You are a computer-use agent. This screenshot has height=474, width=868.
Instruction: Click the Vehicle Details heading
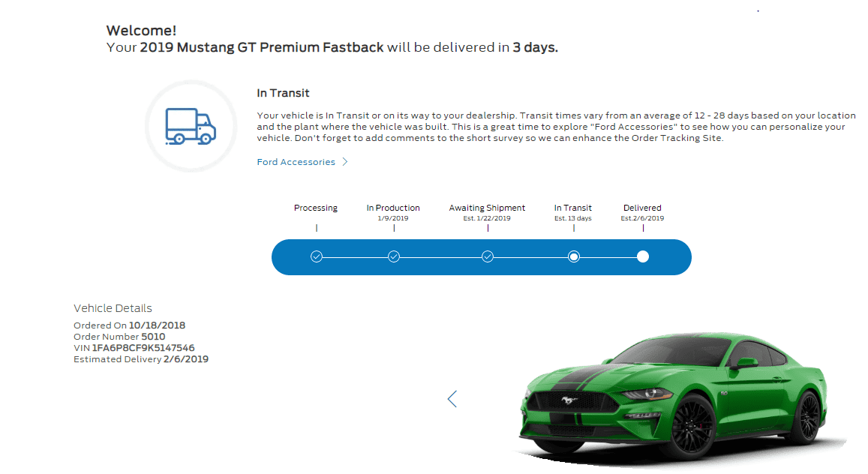pyautogui.click(x=113, y=308)
